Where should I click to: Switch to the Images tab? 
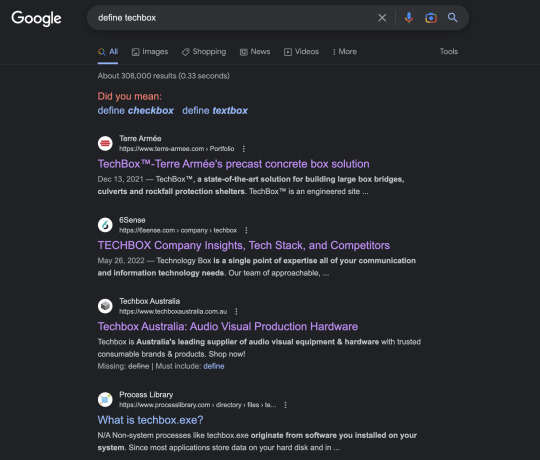tap(150, 52)
